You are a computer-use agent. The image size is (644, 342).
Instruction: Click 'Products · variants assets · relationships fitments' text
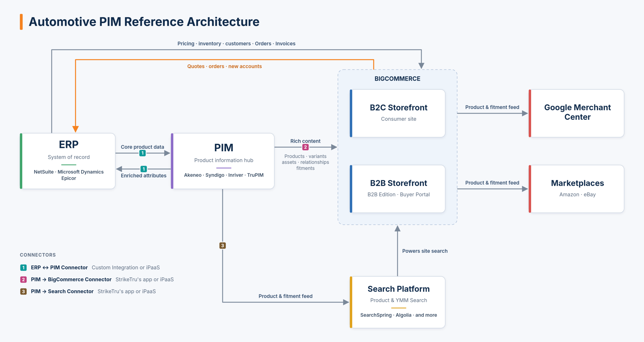(x=305, y=162)
